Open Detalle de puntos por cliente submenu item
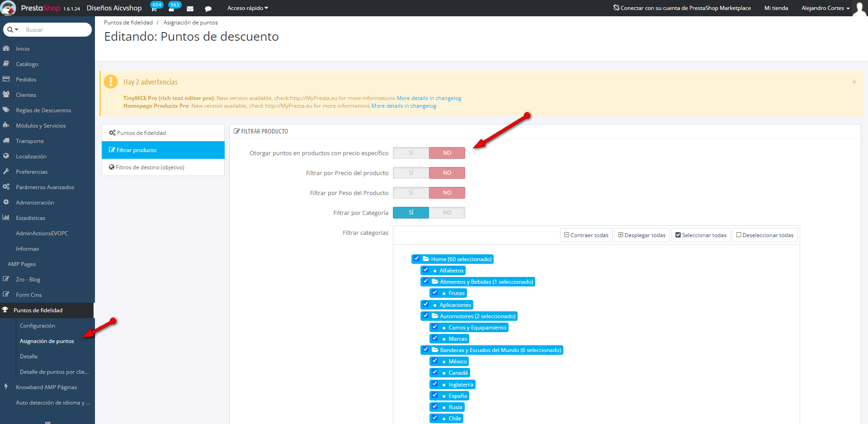This screenshot has width=868, height=424. pos(54,372)
